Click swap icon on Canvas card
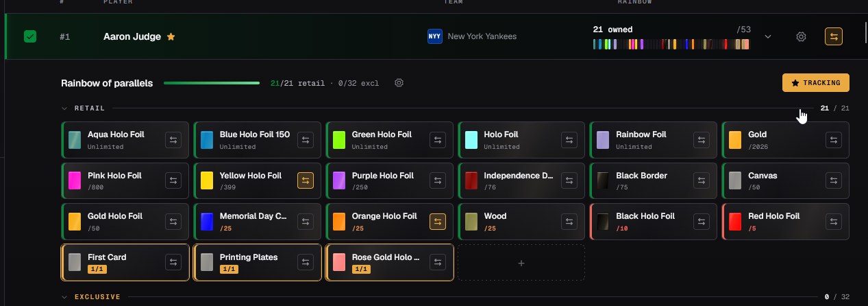The width and height of the screenshot is (868, 306). point(834,180)
